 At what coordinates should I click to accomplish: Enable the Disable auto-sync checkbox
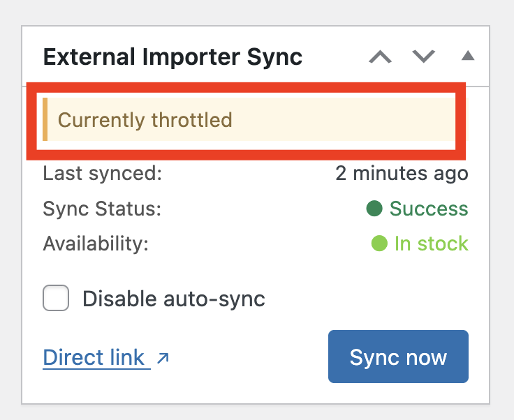pyautogui.click(x=56, y=299)
